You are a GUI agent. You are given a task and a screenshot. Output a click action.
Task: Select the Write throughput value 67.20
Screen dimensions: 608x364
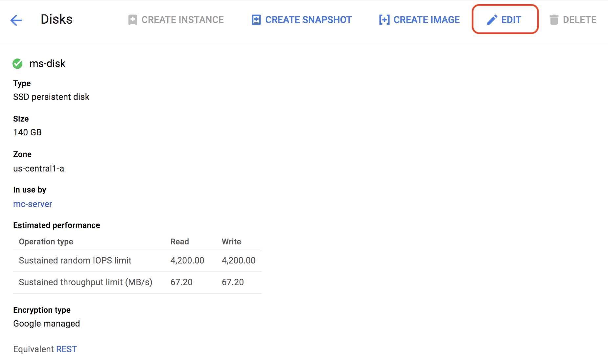point(233,282)
